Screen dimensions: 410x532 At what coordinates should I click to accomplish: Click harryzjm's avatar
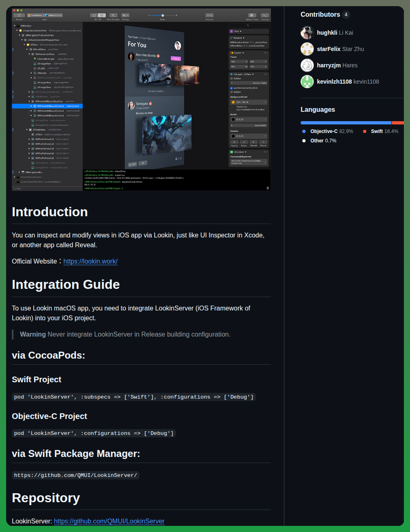click(307, 65)
